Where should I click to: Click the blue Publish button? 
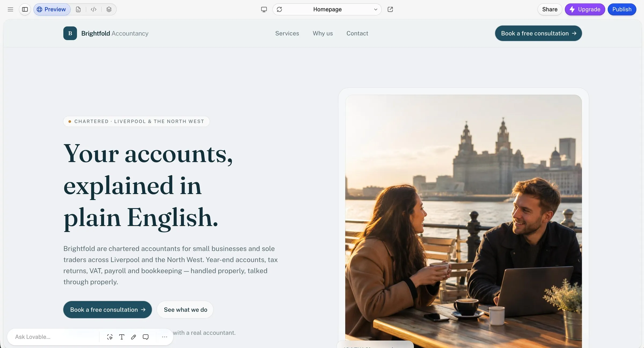coord(622,9)
